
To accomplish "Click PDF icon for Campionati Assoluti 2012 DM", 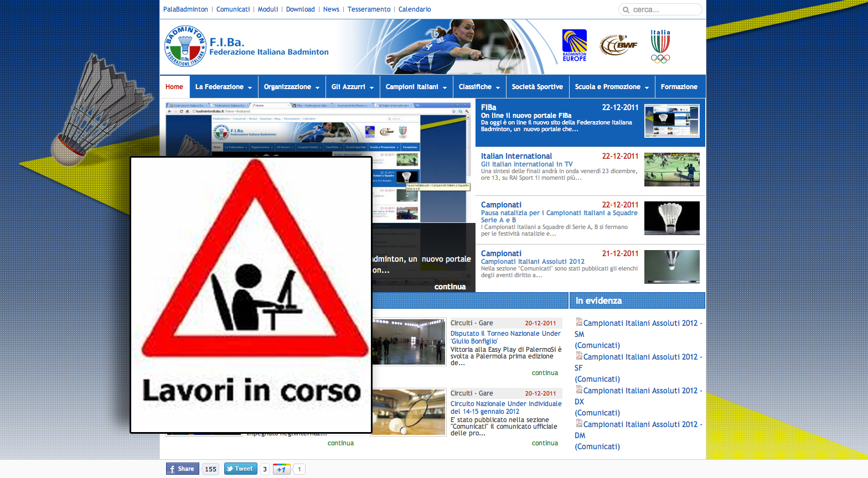I will 579,423.
